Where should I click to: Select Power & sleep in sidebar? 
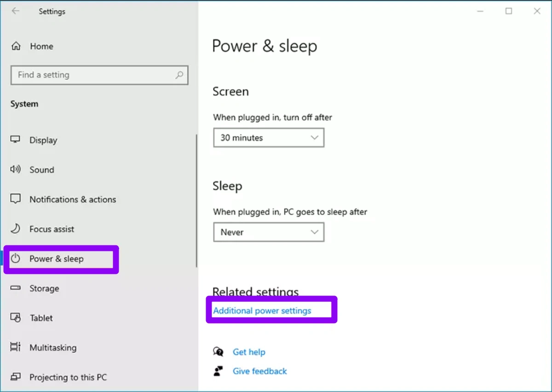(x=57, y=259)
